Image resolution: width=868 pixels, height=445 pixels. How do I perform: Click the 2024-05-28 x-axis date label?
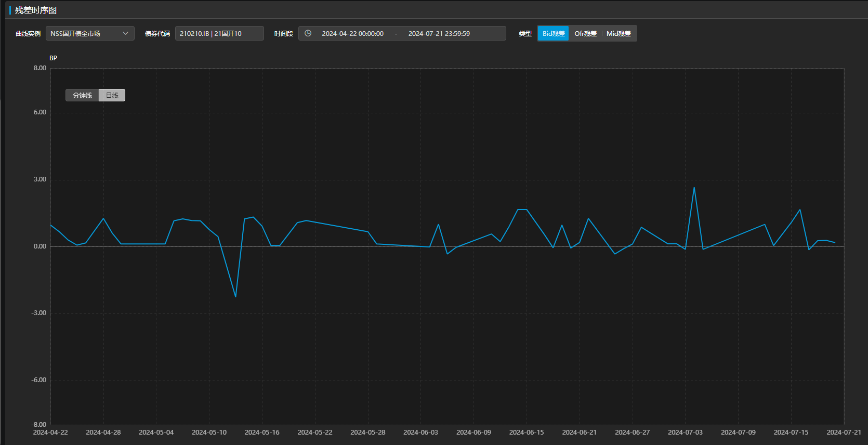point(367,432)
